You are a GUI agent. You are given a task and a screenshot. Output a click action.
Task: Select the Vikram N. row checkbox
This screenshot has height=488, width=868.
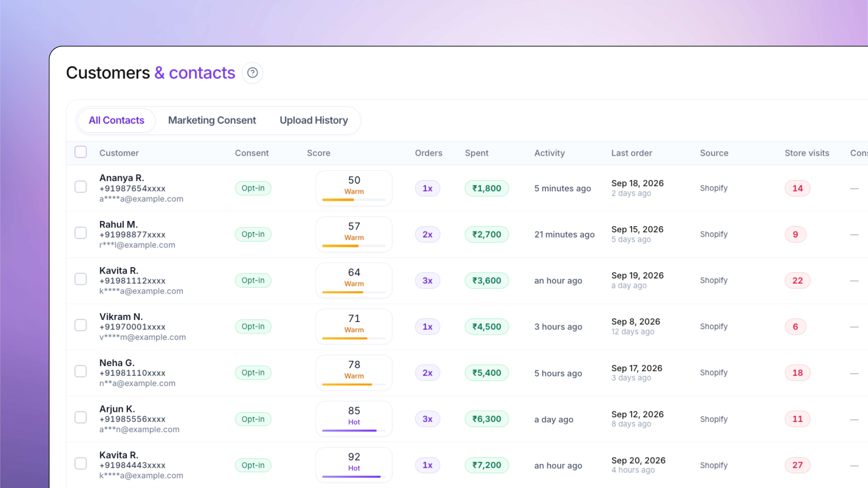coord(81,325)
